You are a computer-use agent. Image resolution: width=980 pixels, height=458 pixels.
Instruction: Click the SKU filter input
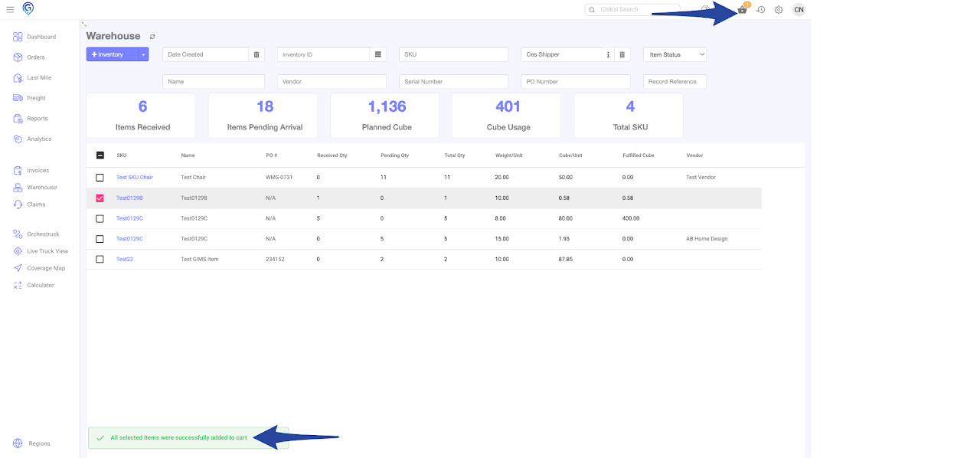454,54
